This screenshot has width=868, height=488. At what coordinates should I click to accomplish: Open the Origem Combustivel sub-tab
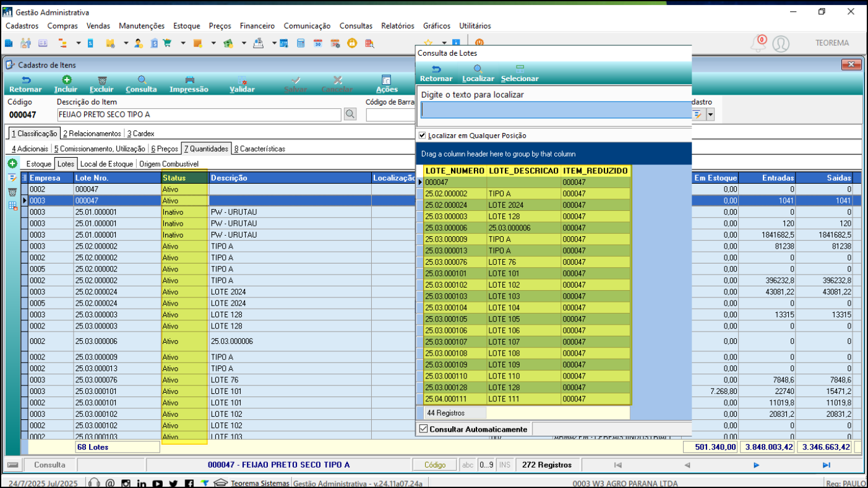168,164
